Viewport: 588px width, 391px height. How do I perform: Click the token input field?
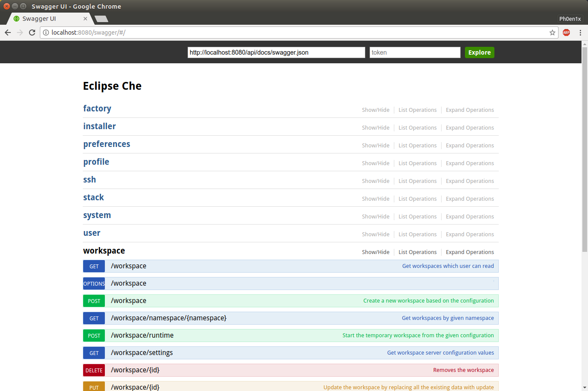click(x=415, y=52)
